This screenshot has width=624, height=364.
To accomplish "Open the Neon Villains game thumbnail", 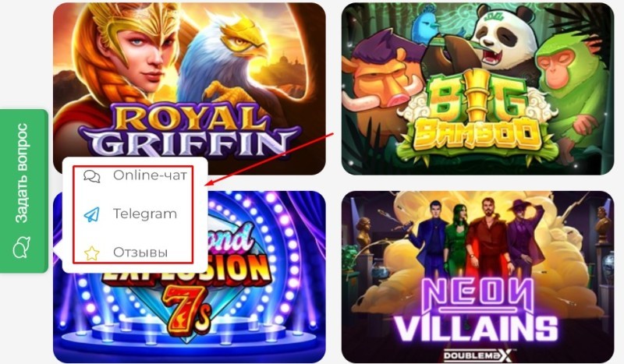I will 477,277.
